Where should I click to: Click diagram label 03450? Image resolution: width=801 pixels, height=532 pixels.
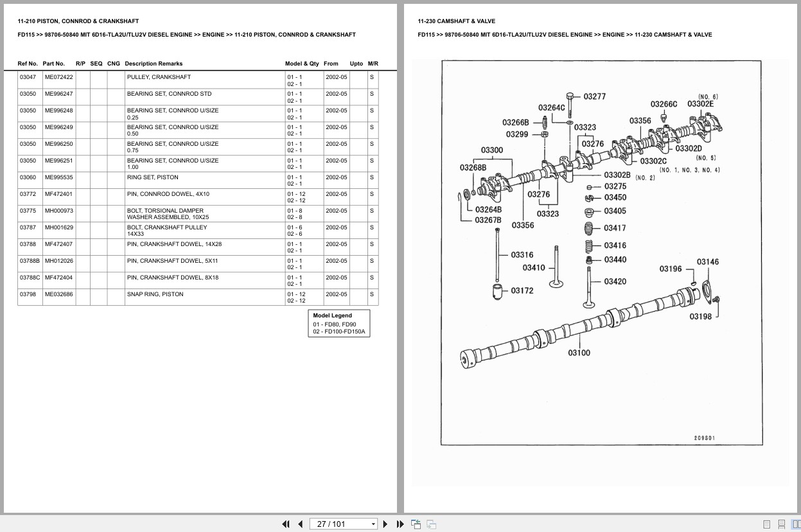(x=615, y=197)
